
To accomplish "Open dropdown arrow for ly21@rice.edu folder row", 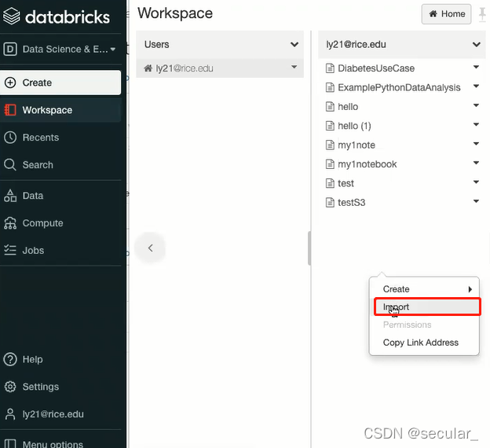I will [294, 67].
